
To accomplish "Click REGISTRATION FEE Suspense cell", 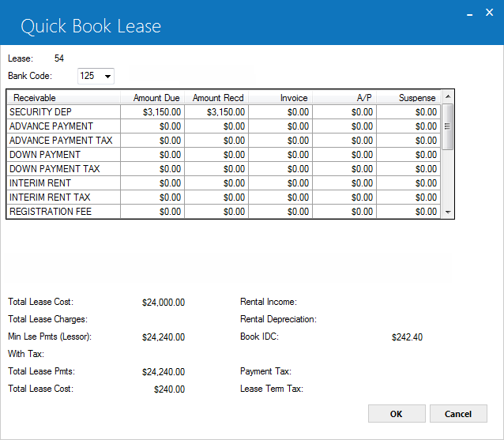I will (408, 212).
